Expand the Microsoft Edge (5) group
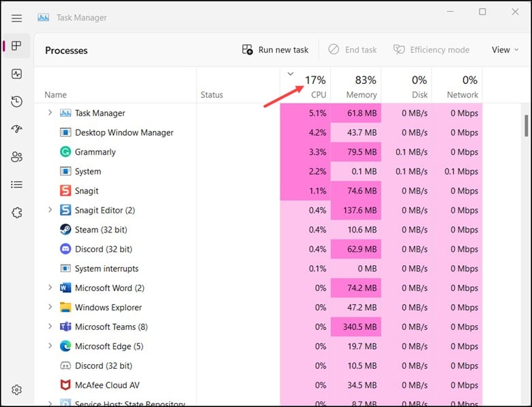 tap(50, 346)
